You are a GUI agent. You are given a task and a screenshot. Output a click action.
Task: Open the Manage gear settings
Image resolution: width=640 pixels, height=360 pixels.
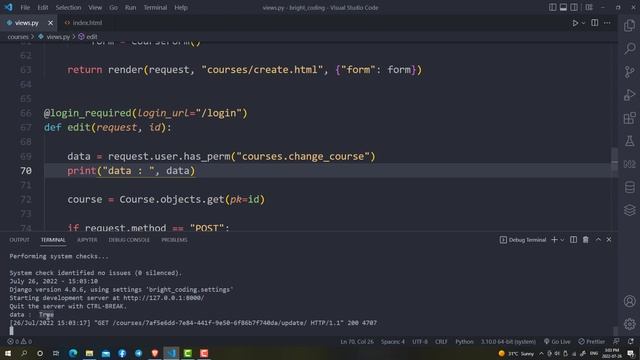(629, 324)
